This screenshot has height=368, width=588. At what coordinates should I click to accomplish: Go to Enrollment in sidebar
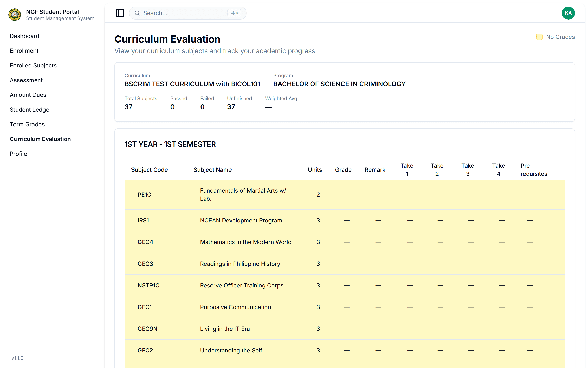(x=24, y=51)
